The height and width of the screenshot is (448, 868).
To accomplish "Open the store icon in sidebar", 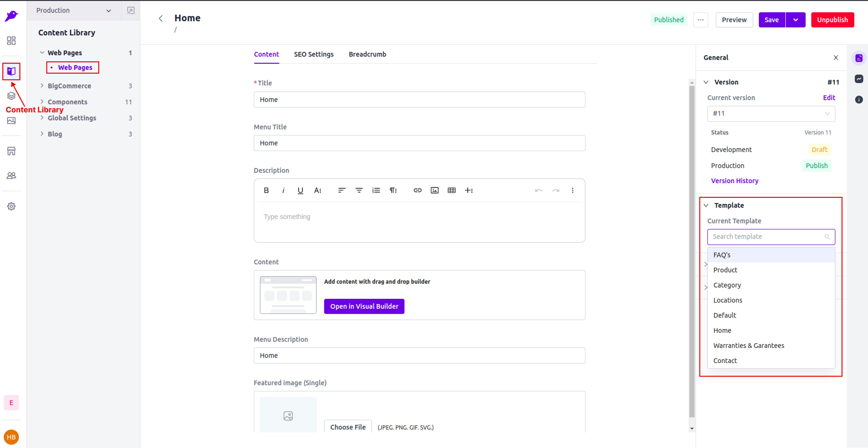I will click(11, 152).
